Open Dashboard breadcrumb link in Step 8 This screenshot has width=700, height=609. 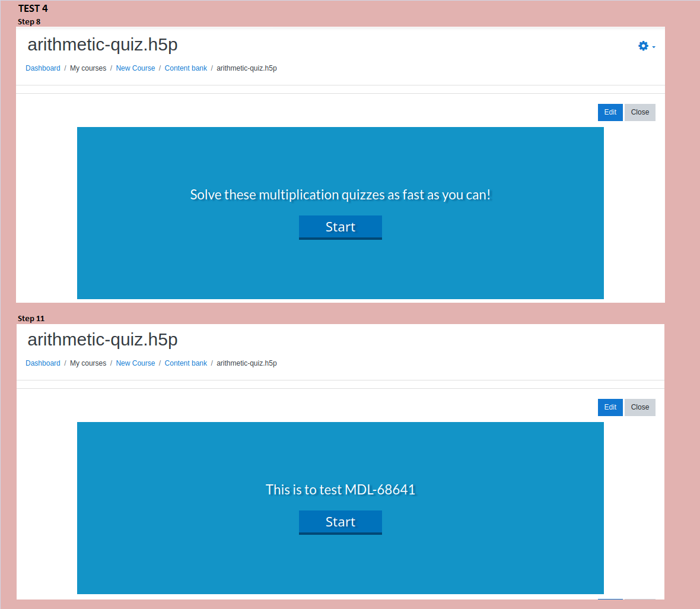(43, 68)
